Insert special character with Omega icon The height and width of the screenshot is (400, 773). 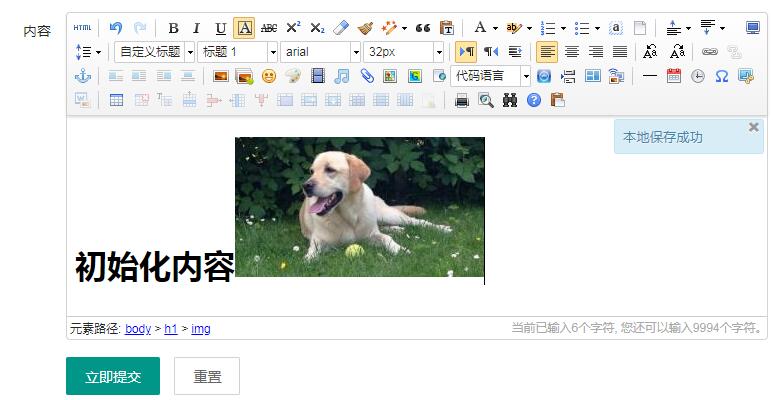tap(721, 76)
